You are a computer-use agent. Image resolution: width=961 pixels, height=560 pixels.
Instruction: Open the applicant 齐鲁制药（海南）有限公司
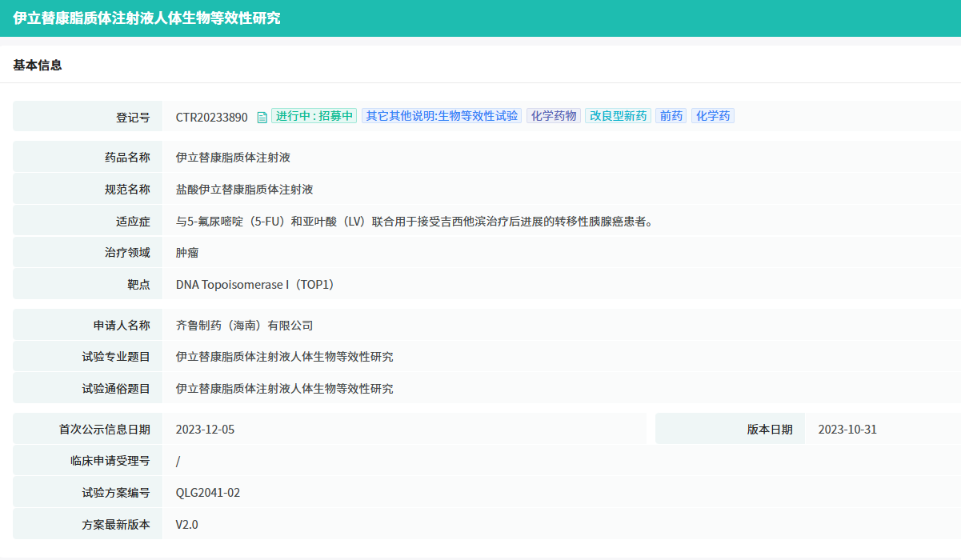point(244,326)
